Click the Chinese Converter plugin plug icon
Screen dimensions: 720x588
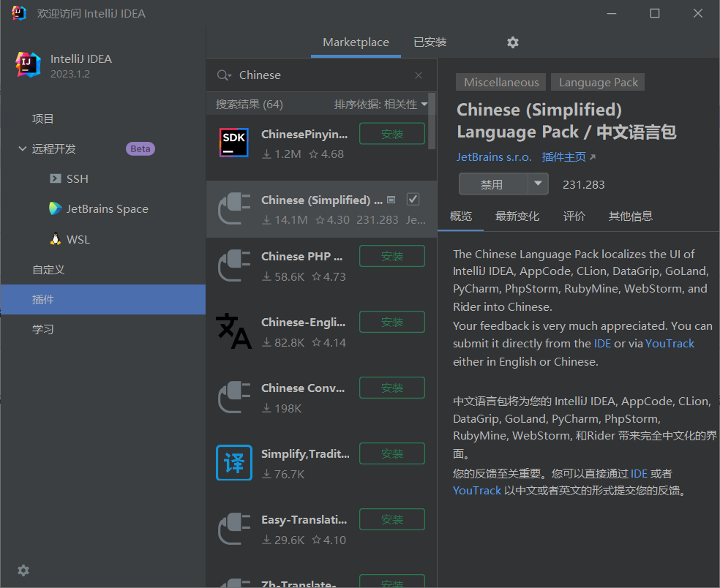pos(233,397)
